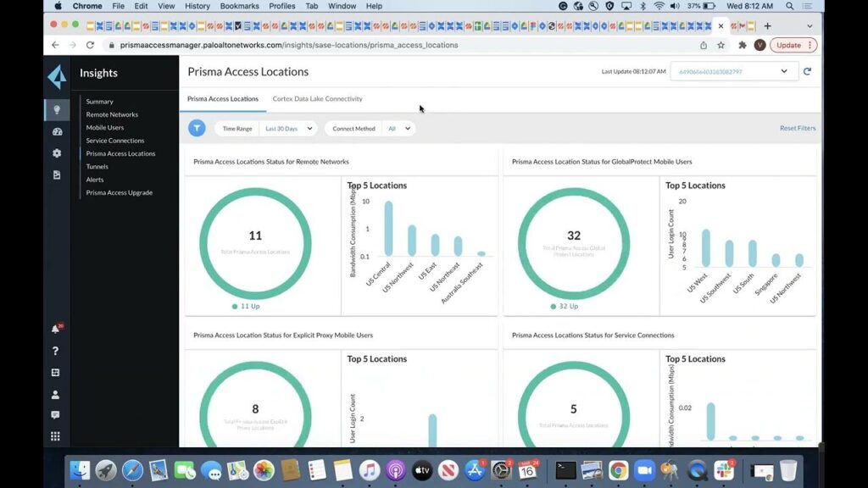The image size is (868, 488).
Task: Open the notifications bell icon
Action: (x=56, y=329)
